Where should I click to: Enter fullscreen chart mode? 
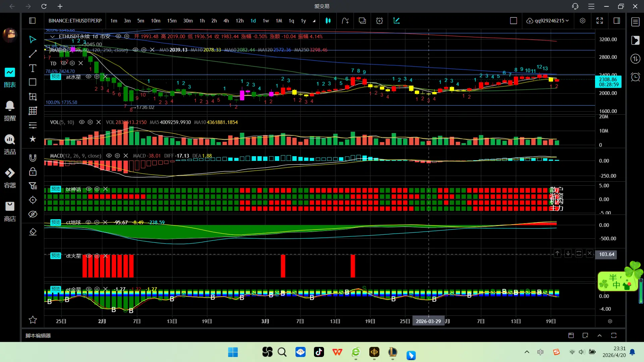(600, 21)
